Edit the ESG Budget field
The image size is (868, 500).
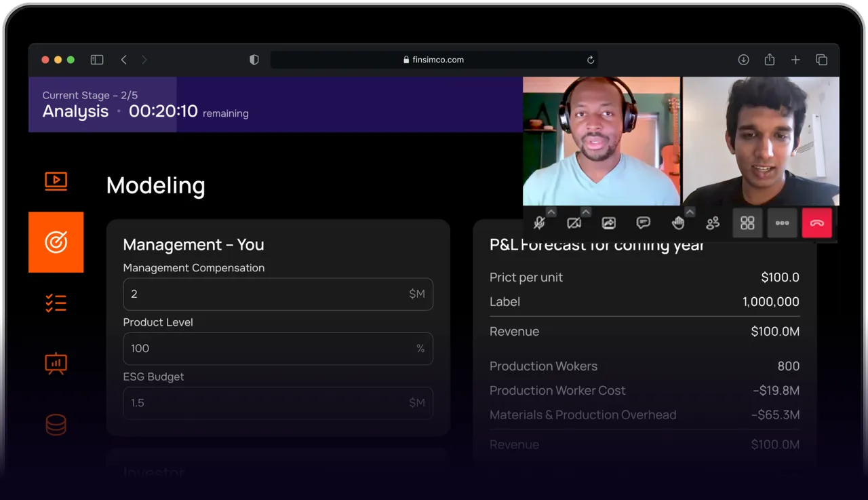278,402
